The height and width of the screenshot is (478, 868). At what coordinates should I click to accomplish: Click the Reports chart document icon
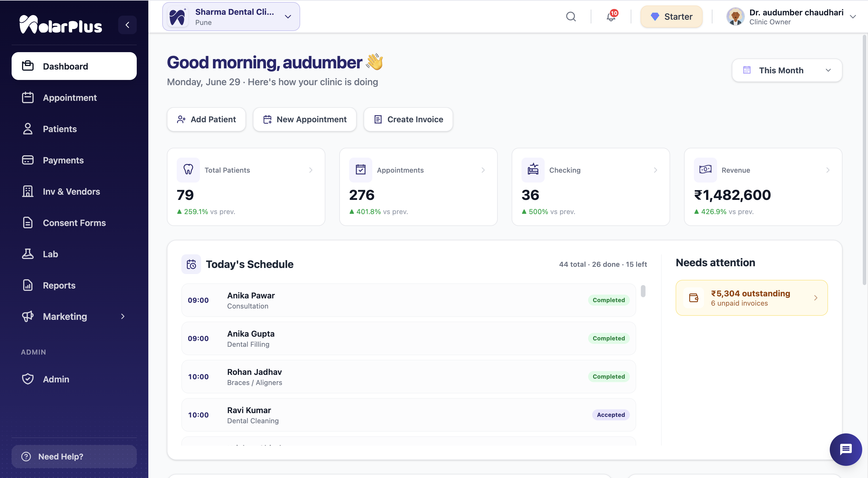point(28,285)
